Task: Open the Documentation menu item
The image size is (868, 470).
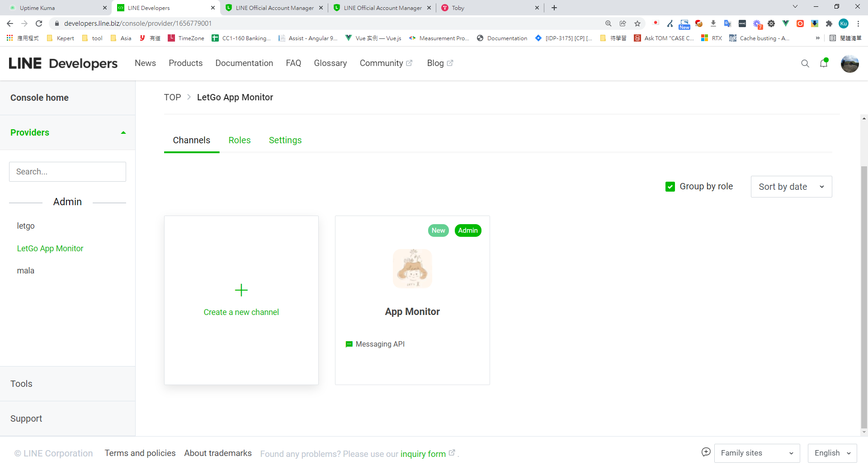Action: (x=244, y=63)
